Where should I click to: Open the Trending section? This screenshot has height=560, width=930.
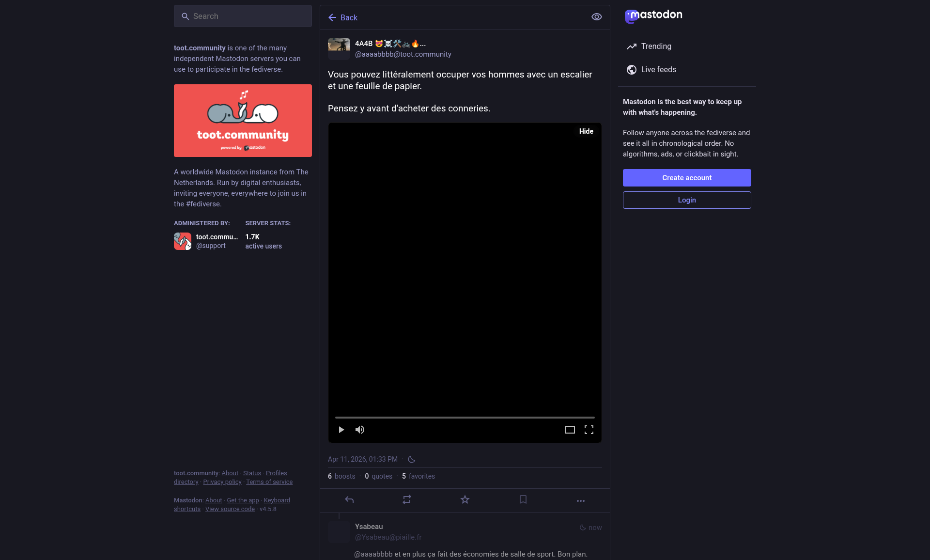tap(656, 47)
